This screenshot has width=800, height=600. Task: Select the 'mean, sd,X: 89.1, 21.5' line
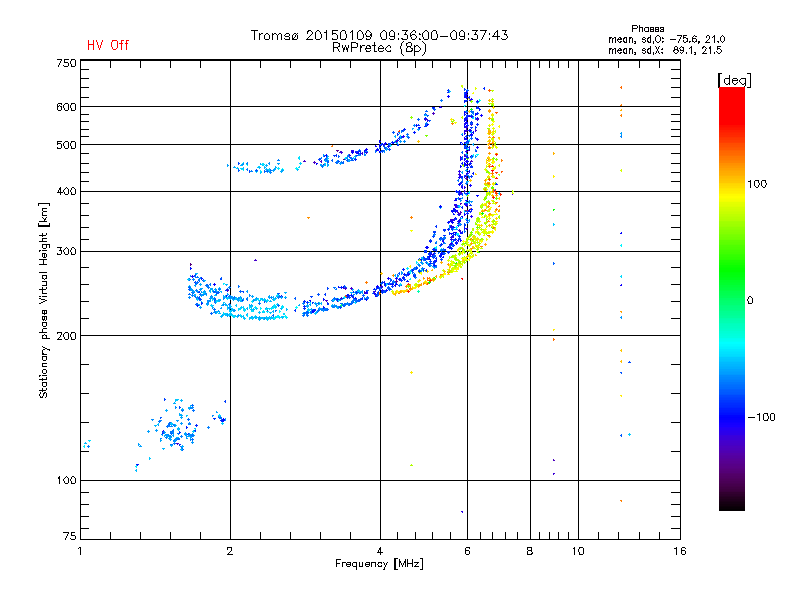pos(665,50)
